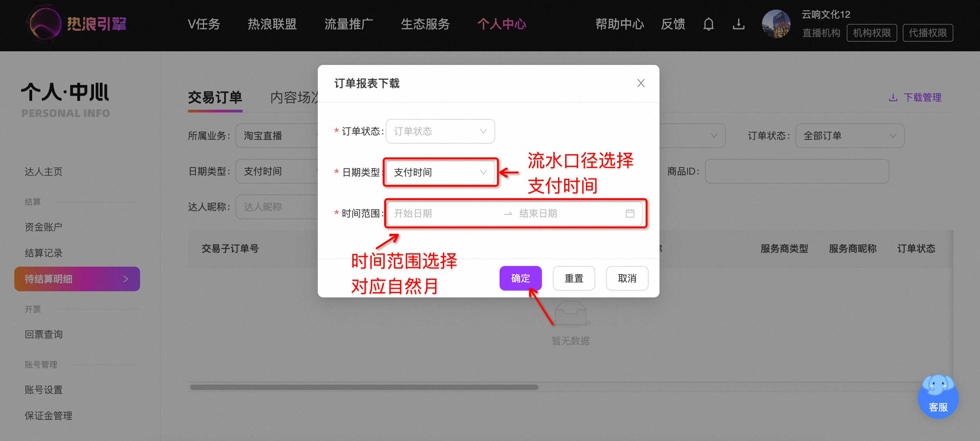Click the 待结算明细 chevron arrow

(126, 279)
